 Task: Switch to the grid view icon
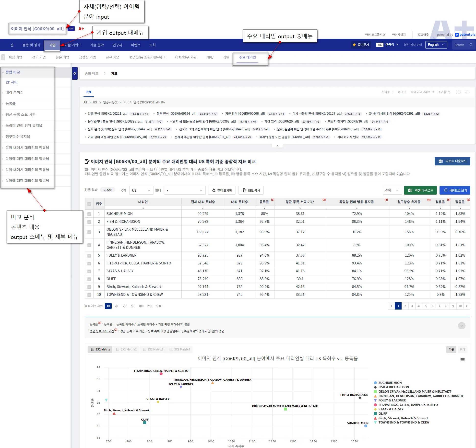[459, 92]
